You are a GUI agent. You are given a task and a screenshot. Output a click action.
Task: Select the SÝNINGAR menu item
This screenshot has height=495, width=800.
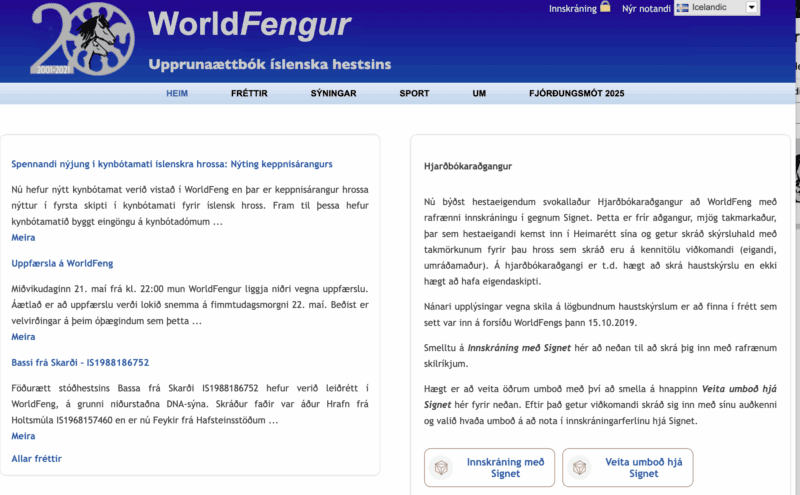pyautogui.click(x=333, y=93)
